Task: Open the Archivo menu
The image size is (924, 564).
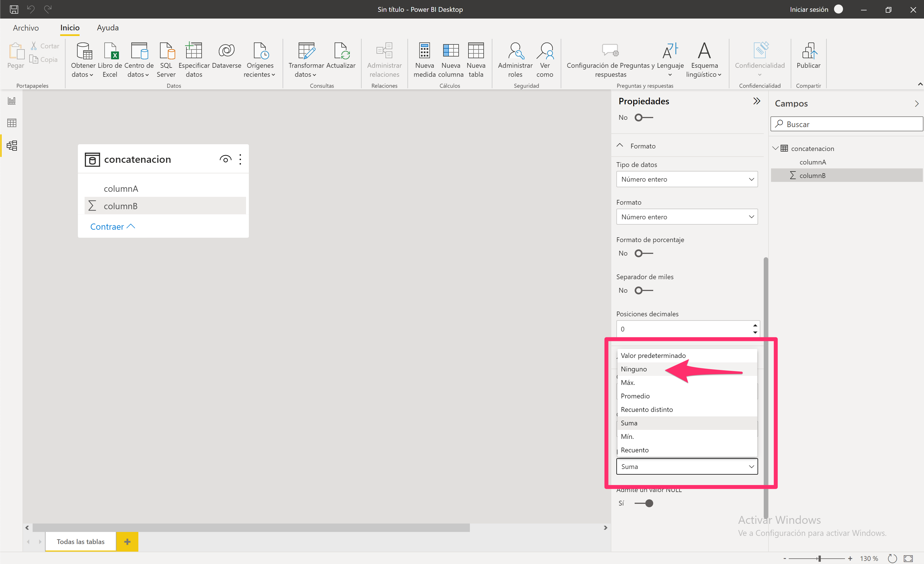Action: [26, 28]
